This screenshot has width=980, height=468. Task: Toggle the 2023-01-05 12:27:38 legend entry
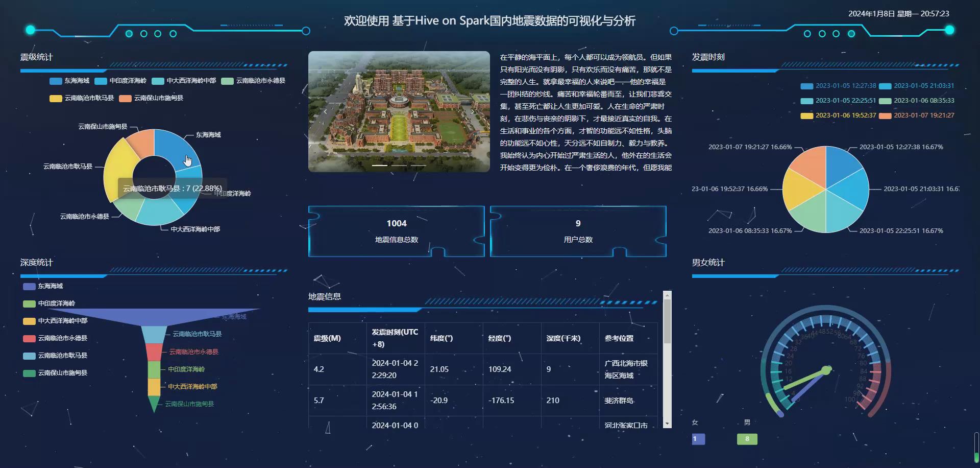(x=838, y=86)
